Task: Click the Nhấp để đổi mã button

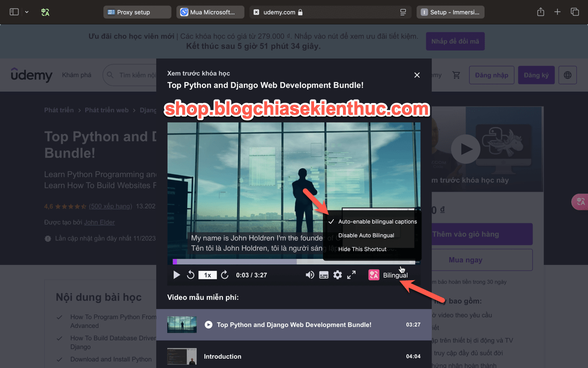Action: point(455,41)
